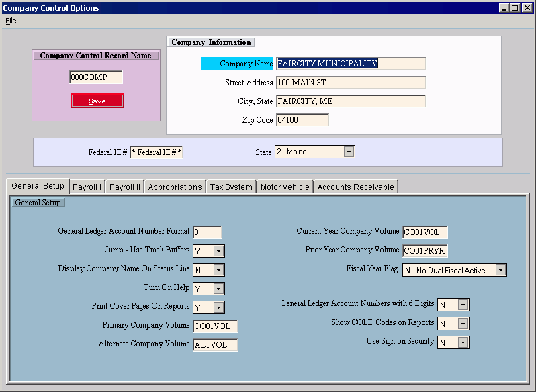536x392 pixels.
Task: Switch to the Payroll I tab
Action: 87,187
